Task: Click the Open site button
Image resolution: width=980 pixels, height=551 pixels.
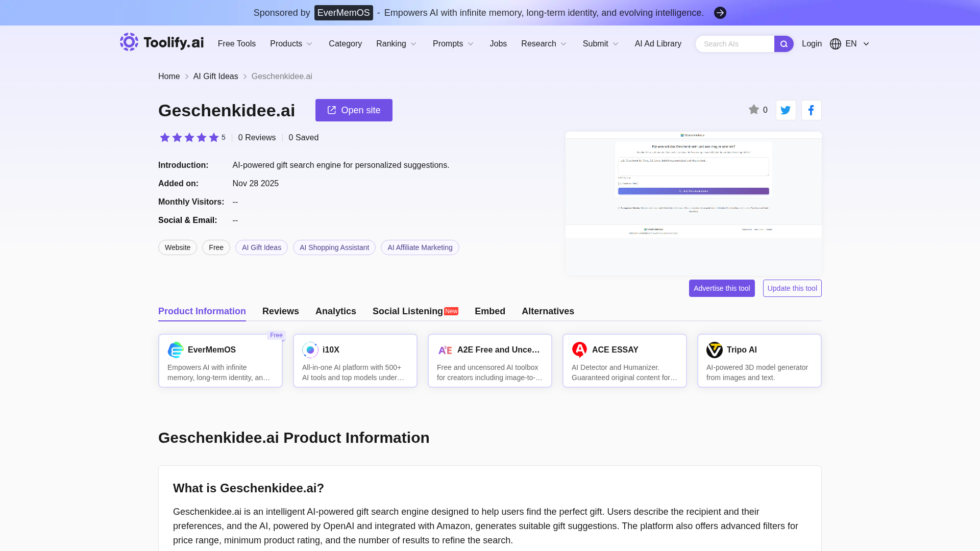Action: click(354, 110)
